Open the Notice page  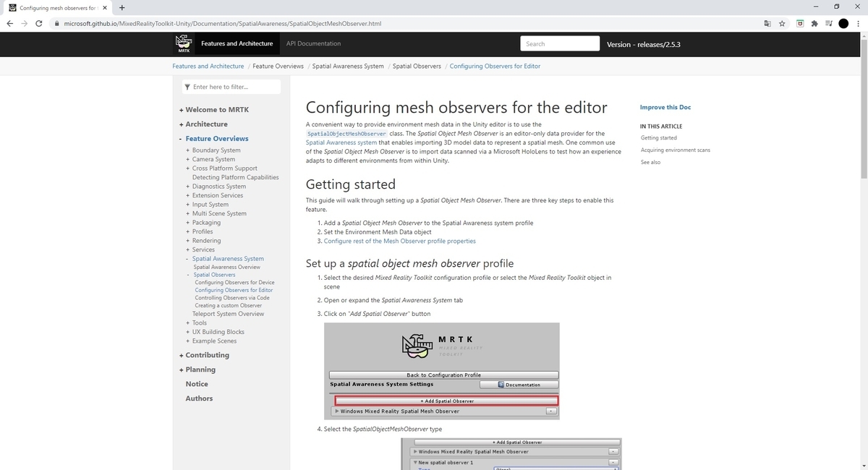pyautogui.click(x=197, y=384)
